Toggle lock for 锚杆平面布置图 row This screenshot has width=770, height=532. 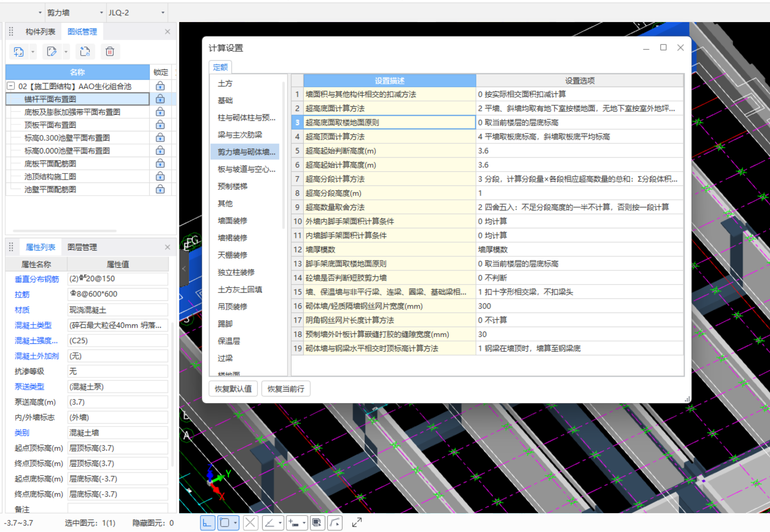[160, 99]
